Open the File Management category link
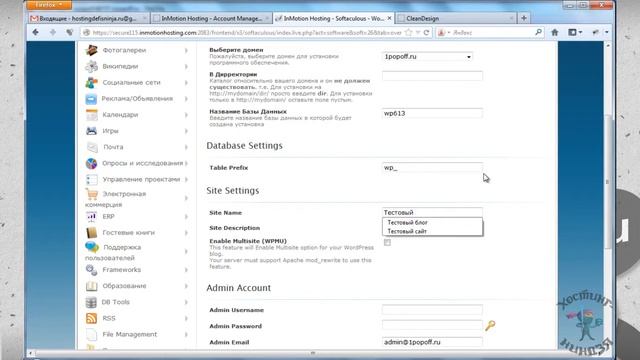This screenshot has width=640, height=360. pyautogui.click(x=129, y=334)
